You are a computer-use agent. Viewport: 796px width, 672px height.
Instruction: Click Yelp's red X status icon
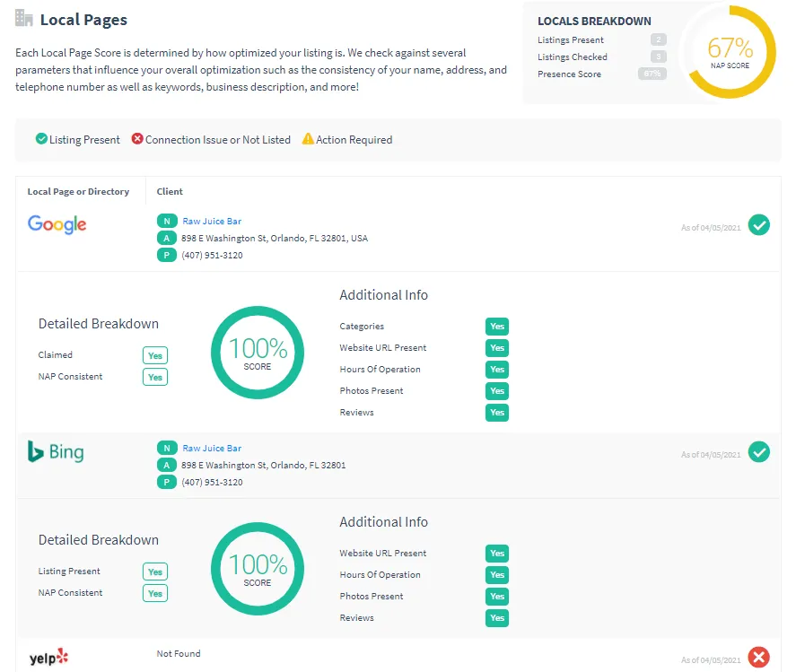[x=759, y=658]
